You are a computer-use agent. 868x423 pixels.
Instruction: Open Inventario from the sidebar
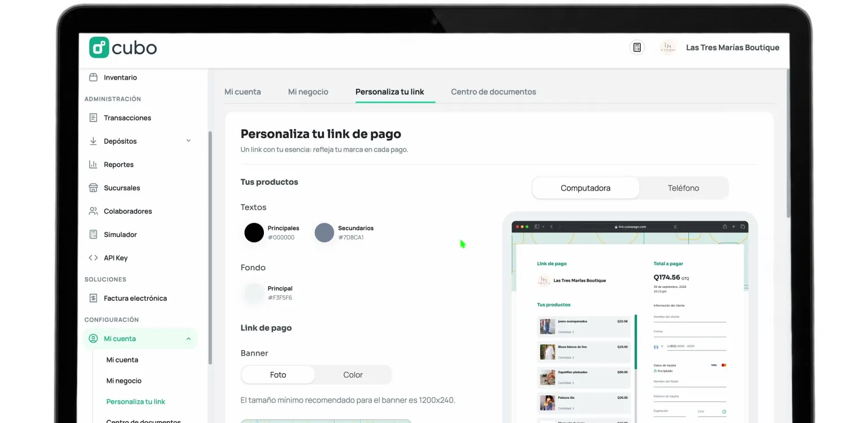pyautogui.click(x=120, y=77)
